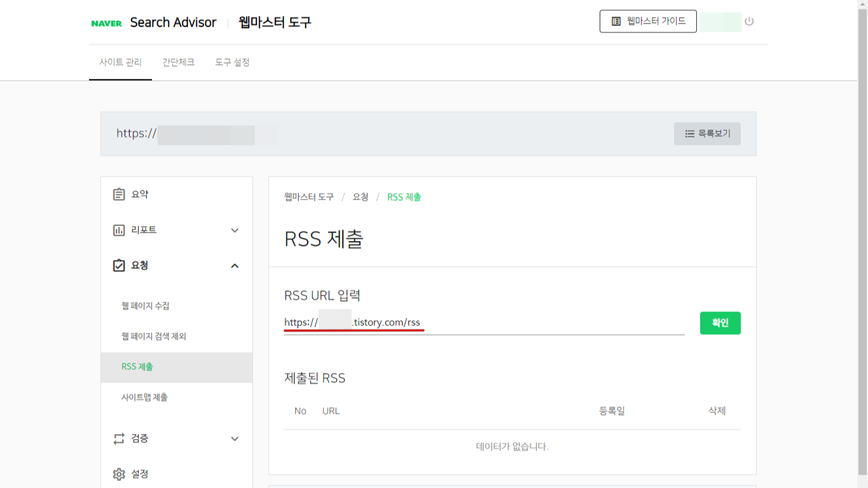The image size is (868, 488).
Task: Click the power logout icon
Action: 749,22
